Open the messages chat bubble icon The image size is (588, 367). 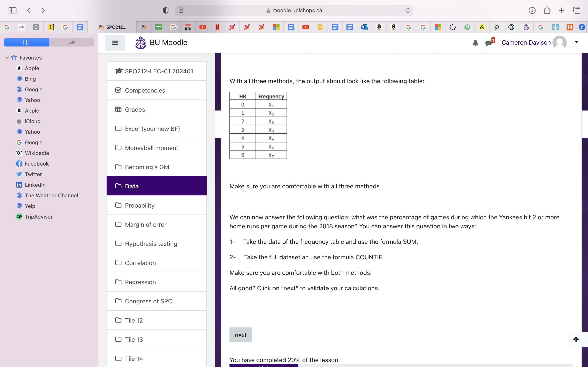[x=489, y=43]
